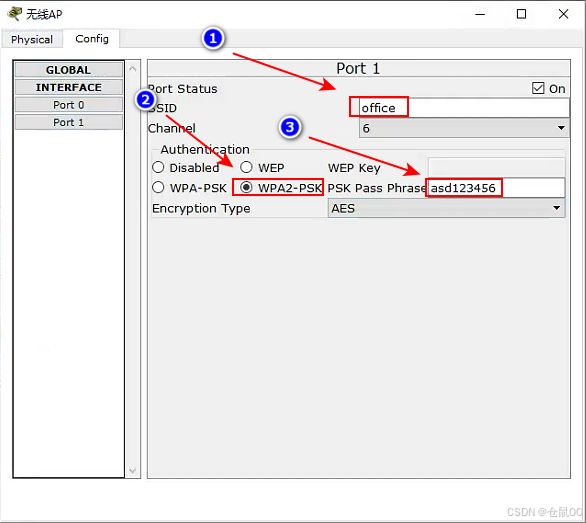Click the WEP Key field
586x523 pixels.
(x=496, y=167)
